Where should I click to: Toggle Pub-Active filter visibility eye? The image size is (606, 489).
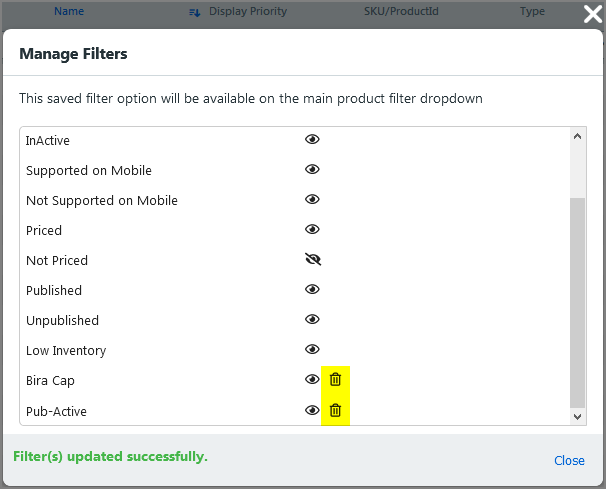[x=312, y=410]
